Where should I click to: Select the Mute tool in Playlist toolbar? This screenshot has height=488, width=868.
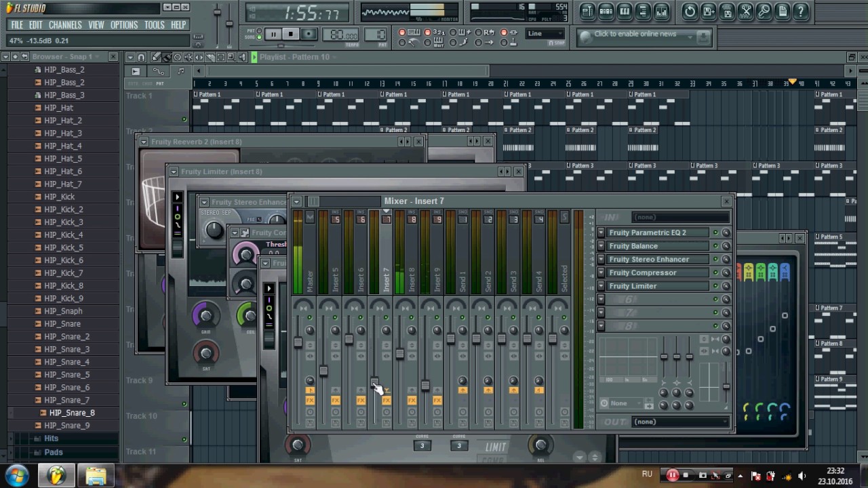(x=189, y=57)
